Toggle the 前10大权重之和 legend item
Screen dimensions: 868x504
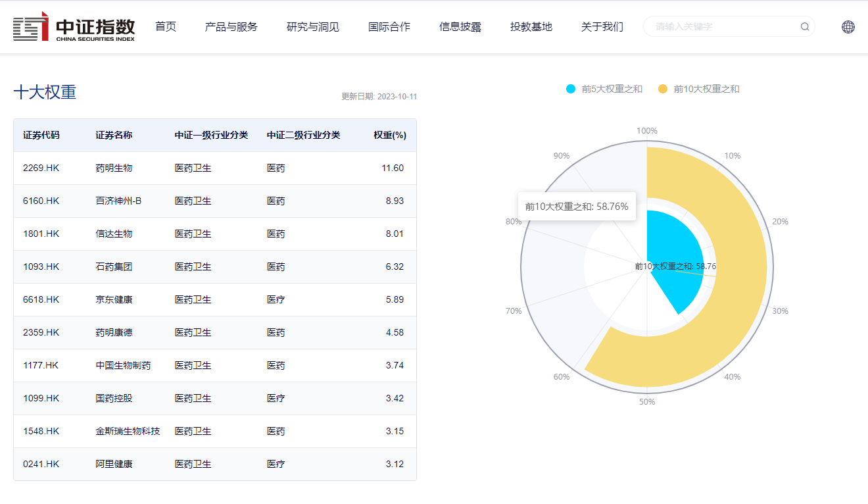pyautogui.click(x=699, y=89)
